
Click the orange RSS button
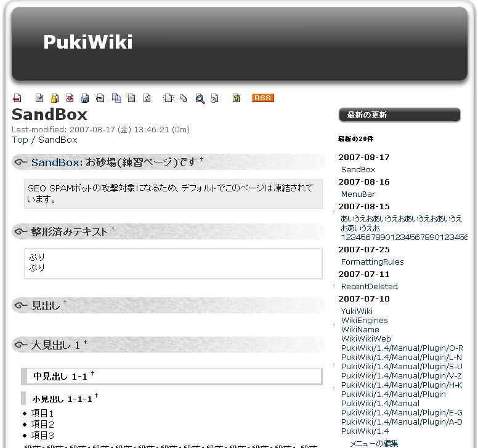[262, 98]
